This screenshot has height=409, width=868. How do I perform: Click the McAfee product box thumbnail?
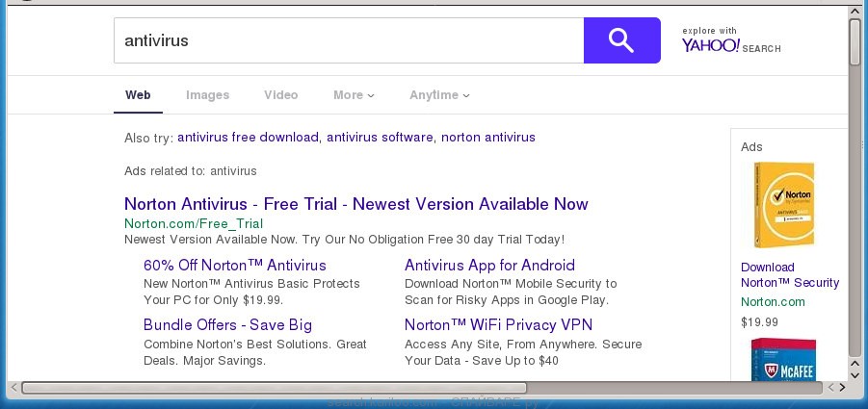coord(783,359)
